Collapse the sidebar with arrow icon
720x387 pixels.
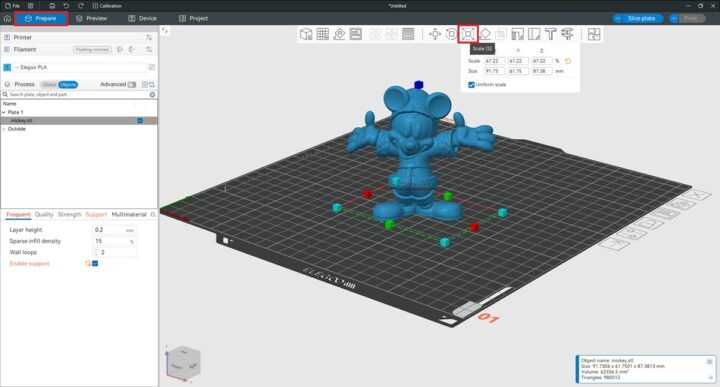165,30
